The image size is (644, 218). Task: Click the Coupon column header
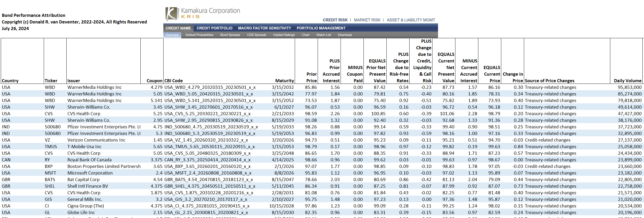coord(155,81)
